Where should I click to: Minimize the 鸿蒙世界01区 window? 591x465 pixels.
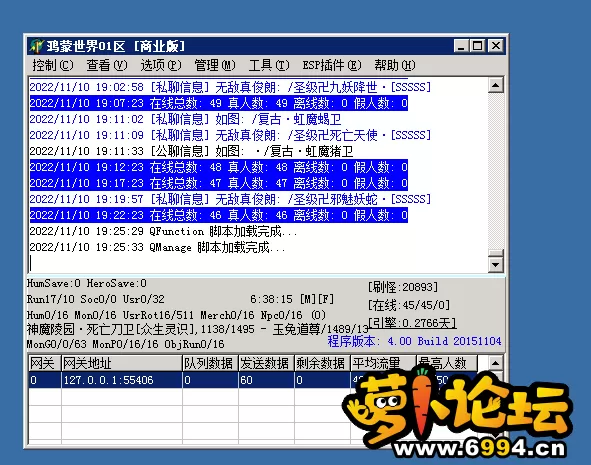coord(461,46)
